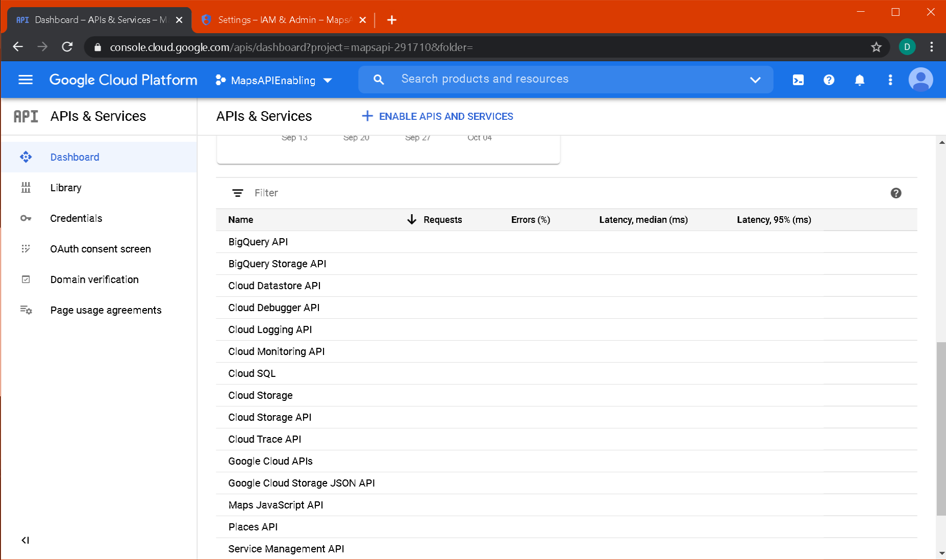The image size is (946, 560).
Task: Open the Maps JavaScript API entry
Action: pyautogui.click(x=276, y=505)
